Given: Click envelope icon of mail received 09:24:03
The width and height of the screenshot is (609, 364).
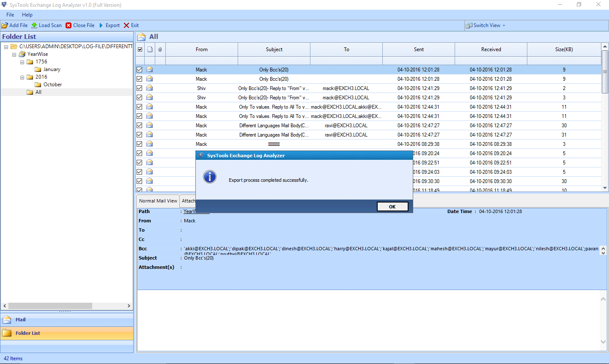Looking at the screenshot, I should tap(149, 172).
